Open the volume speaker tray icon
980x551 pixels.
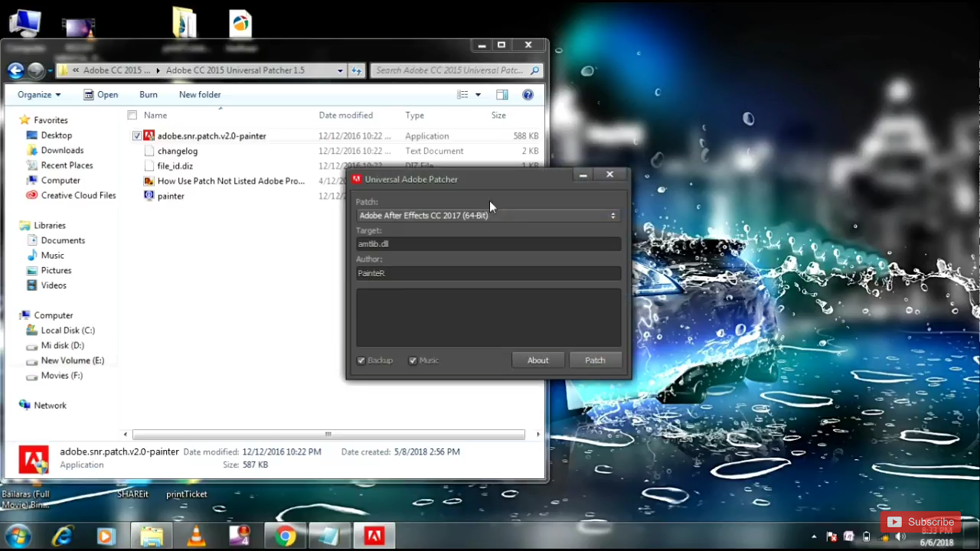point(900,536)
